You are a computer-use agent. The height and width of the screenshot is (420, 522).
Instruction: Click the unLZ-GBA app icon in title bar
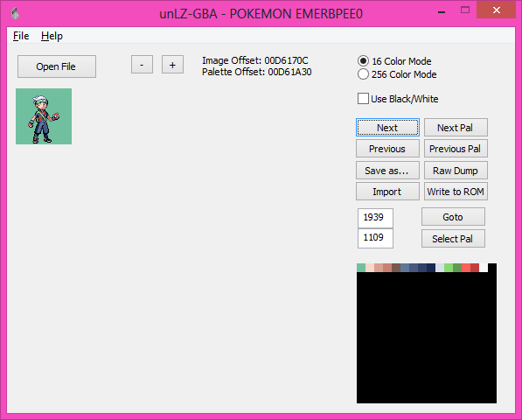click(x=15, y=14)
